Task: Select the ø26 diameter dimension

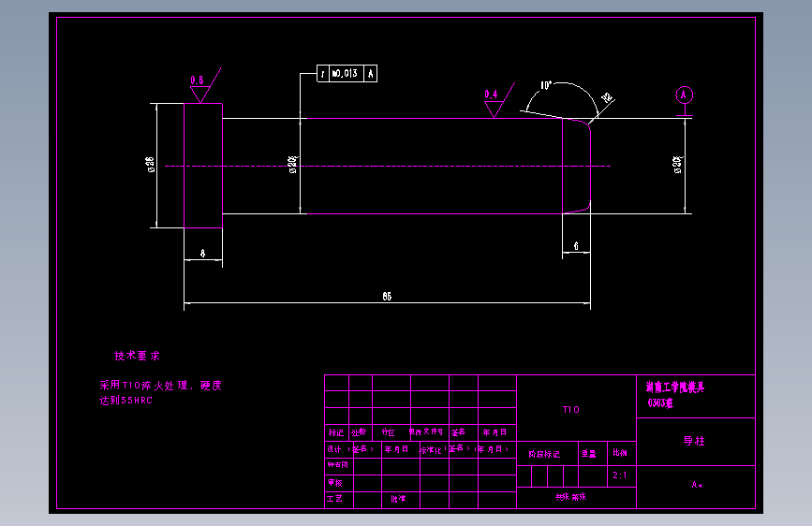Action: pyautogui.click(x=150, y=165)
